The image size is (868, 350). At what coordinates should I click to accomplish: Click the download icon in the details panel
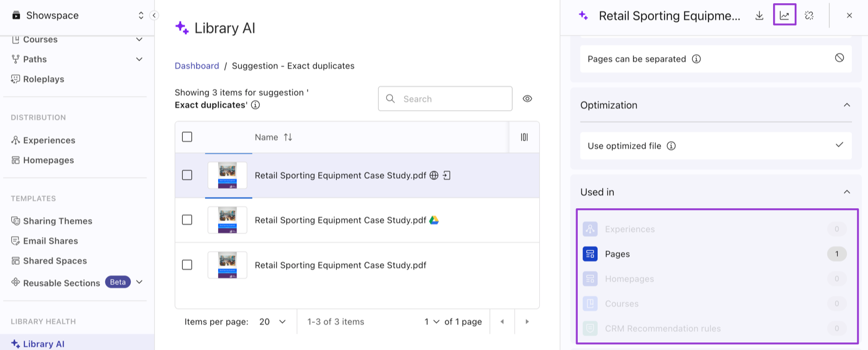(759, 16)
